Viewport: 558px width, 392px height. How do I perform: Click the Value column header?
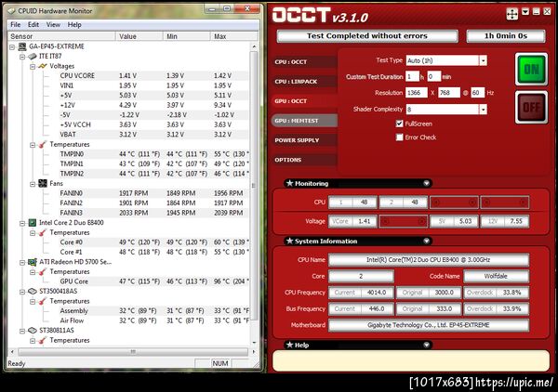point(139,36)
